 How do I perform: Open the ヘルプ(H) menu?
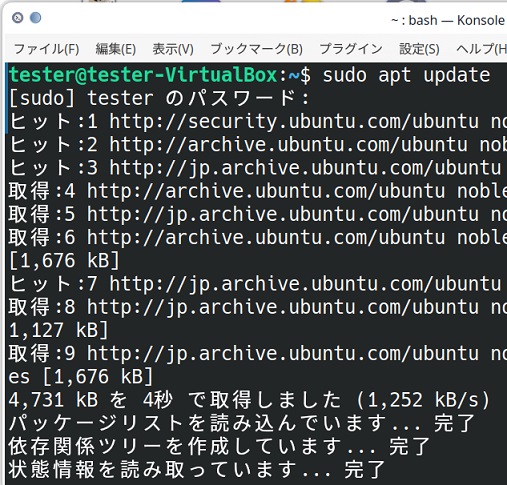pos(481,49)
